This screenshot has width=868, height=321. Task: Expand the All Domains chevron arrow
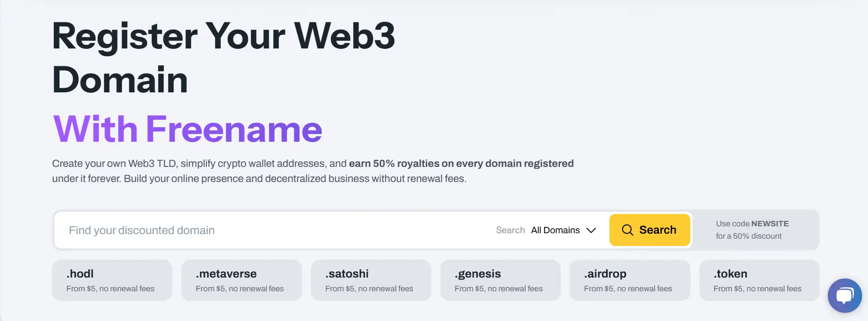(591, 230)
